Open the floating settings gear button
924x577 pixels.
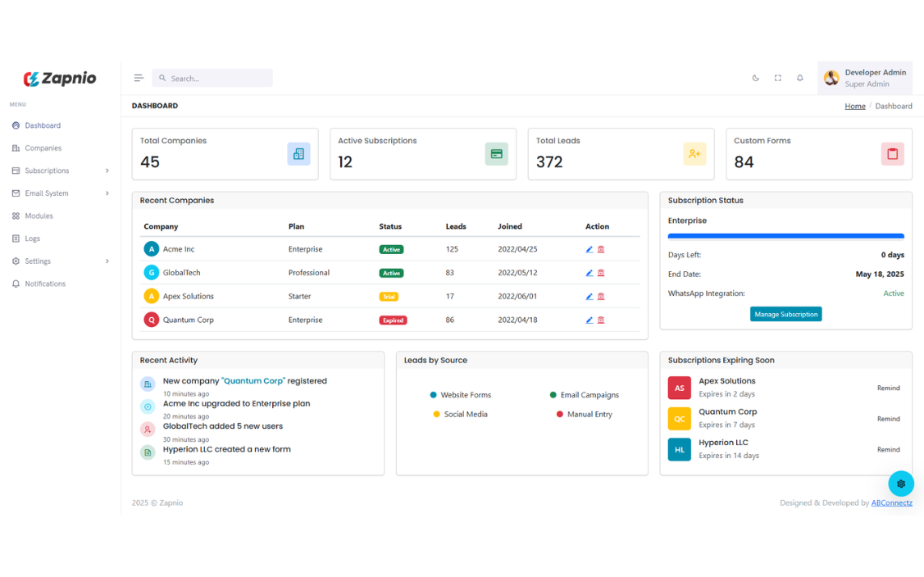click(x=900, y=484)
